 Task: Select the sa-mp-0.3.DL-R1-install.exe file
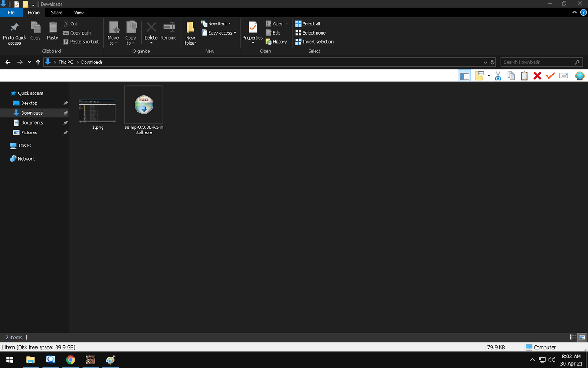click(x=144, y=110)
